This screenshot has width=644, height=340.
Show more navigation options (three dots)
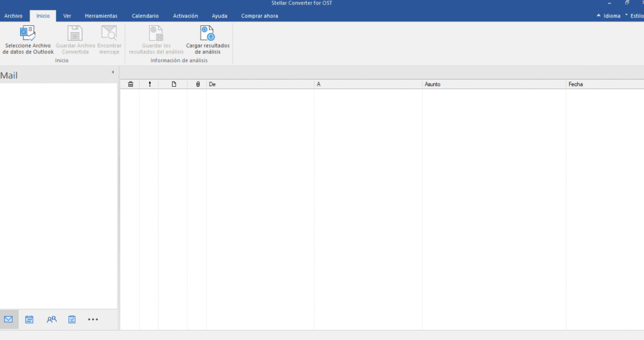pos(93,319)
